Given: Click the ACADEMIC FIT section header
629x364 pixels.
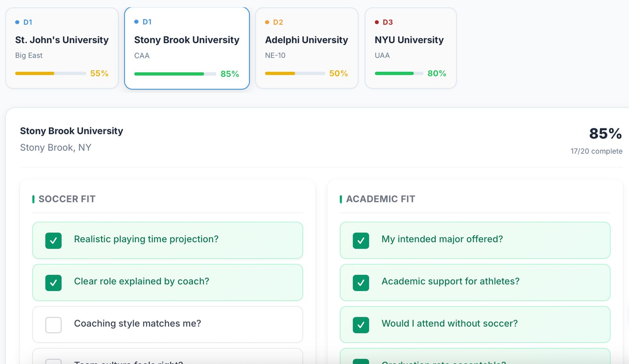Looking at the screenshot, I should click(380, 199).
